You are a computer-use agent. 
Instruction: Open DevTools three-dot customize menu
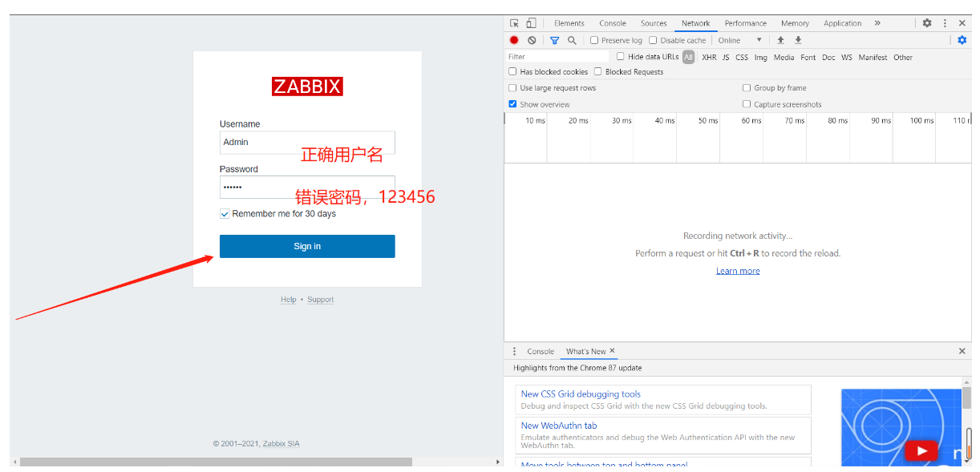(x=945, y=23)
